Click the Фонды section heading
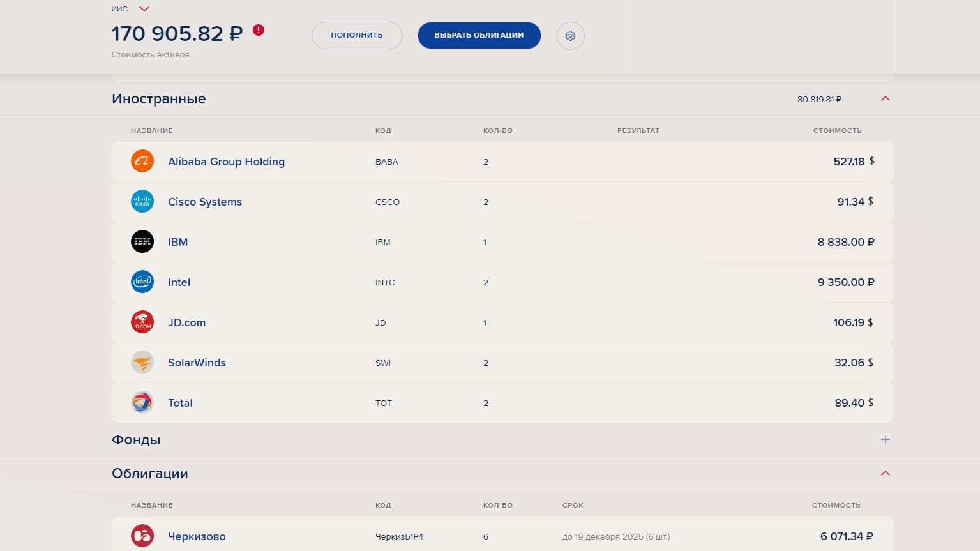This screenshot has width=980, height=551. (x=136, y=440)
